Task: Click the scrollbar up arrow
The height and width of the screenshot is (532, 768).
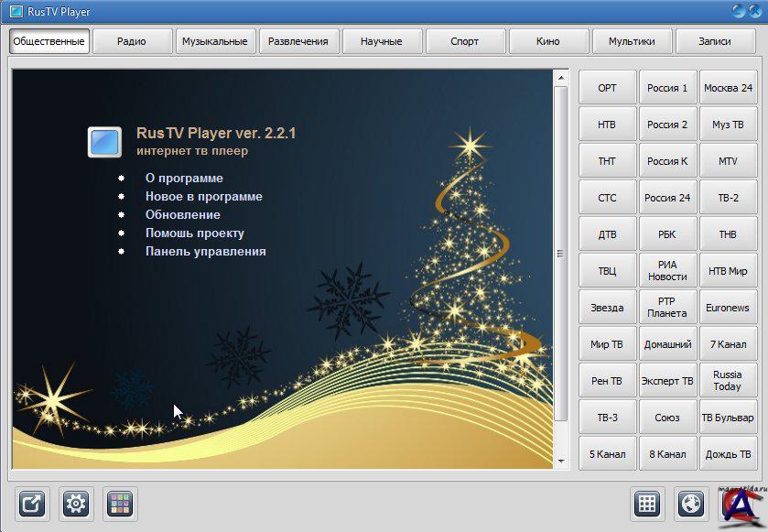Action: point(560,78)
